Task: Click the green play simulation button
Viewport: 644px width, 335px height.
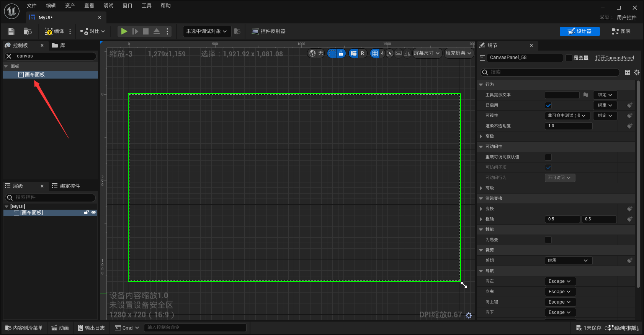Action: (x=124, y=31)
